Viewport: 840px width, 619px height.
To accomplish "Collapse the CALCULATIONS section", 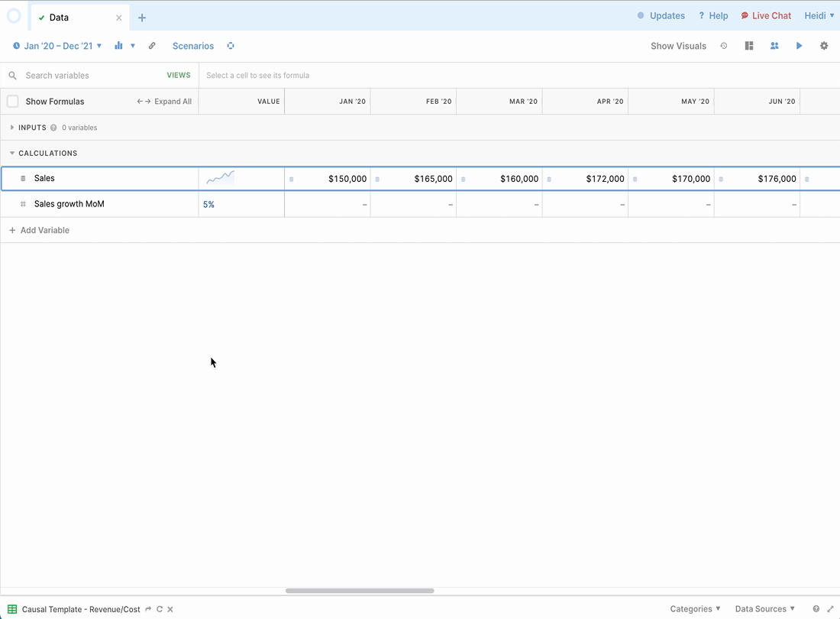I will click(12, 154).
